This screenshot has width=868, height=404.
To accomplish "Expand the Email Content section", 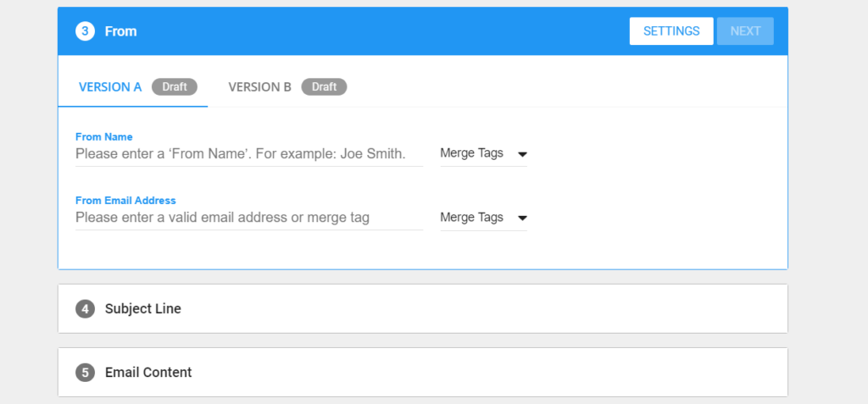I will point(423,373).
